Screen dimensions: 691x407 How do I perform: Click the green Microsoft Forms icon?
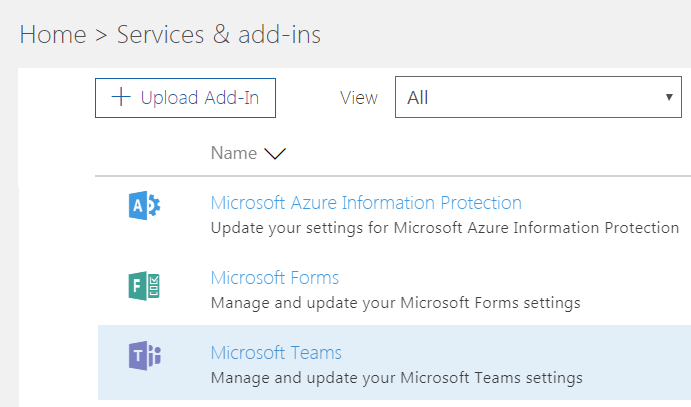pos(145,286)
